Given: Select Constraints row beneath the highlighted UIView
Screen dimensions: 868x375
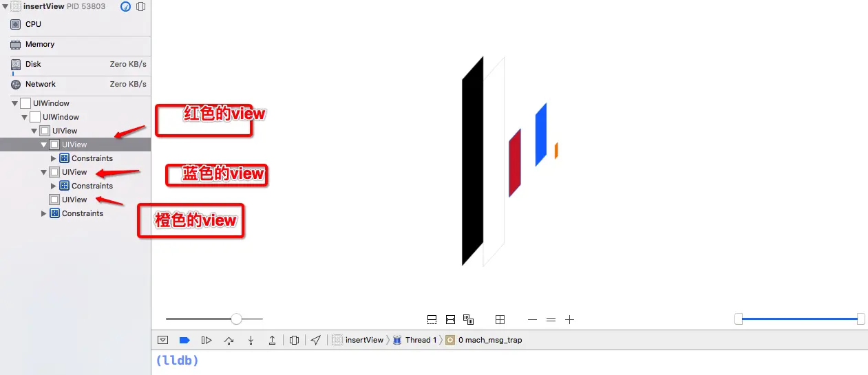Looking at the screenshot, I should click(x=75, y=158).
